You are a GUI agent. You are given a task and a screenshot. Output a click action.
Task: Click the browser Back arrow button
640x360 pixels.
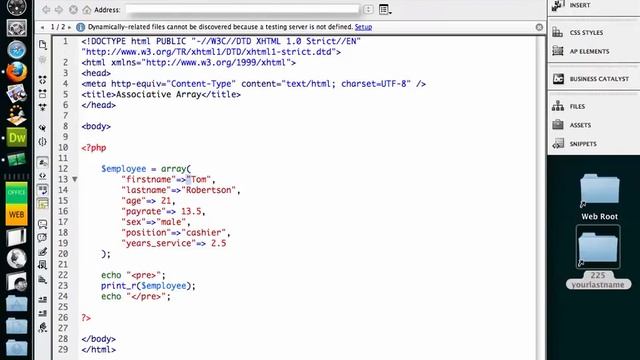(46, 9)
